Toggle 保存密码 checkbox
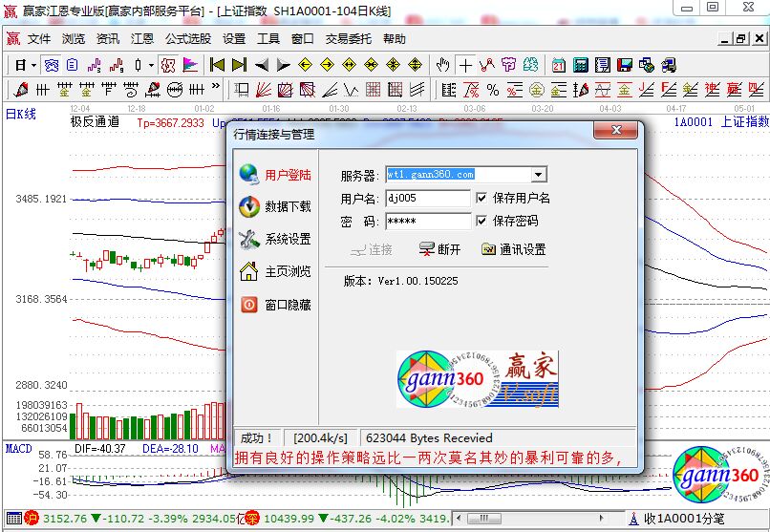Screen dimensions: 770x532 pos(481,221)
